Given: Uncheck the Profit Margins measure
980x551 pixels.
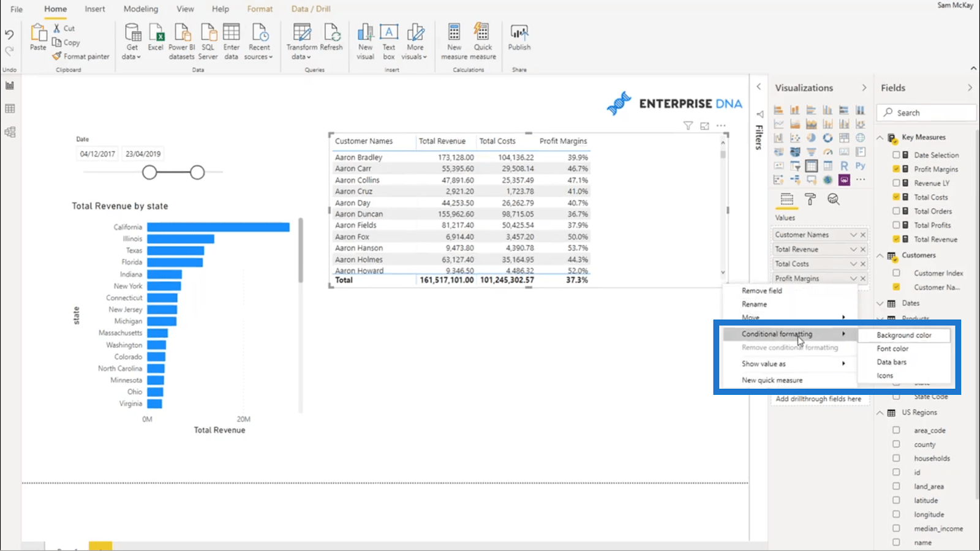Looking at the screenshot, I should 896,169.
